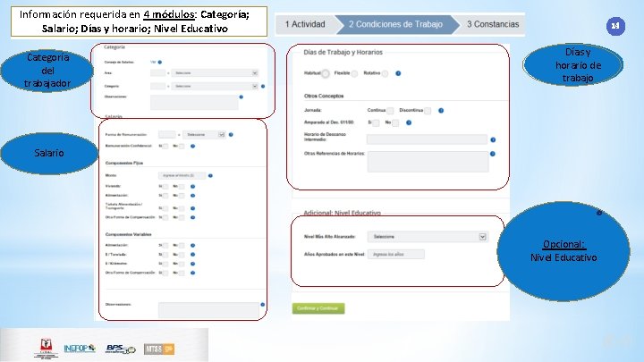
Task: Help icon for Componentes Variables Otra Forma de Compensación
Action: [x=192, y=273]
